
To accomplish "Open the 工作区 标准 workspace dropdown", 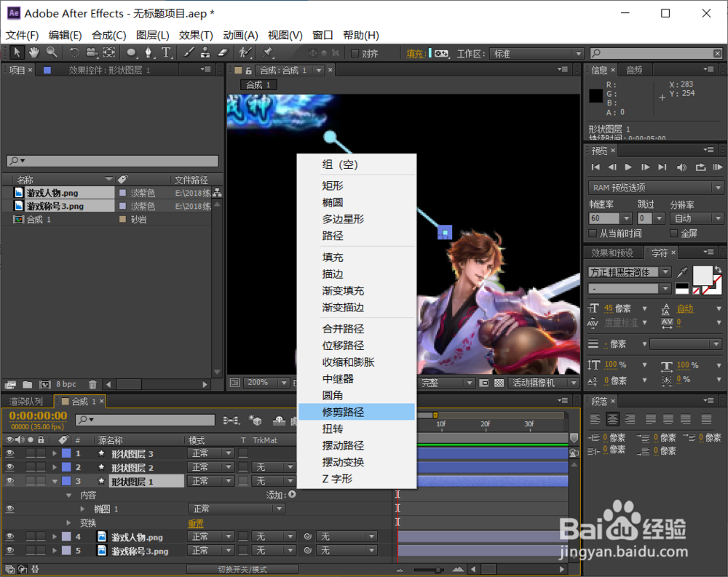I will tap(537, 53).
